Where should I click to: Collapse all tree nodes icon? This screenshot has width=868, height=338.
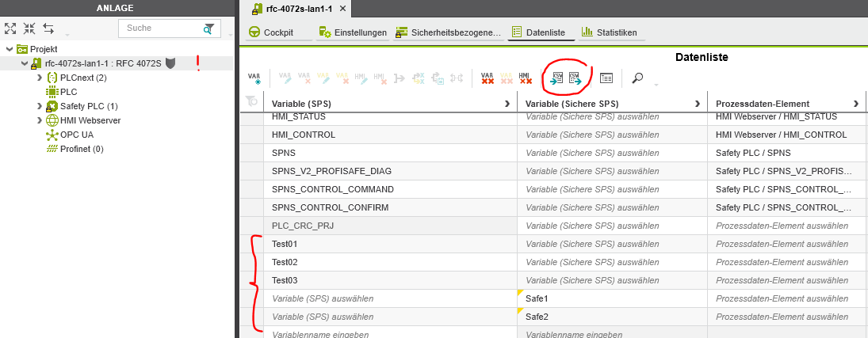click(x=29, y=28)
